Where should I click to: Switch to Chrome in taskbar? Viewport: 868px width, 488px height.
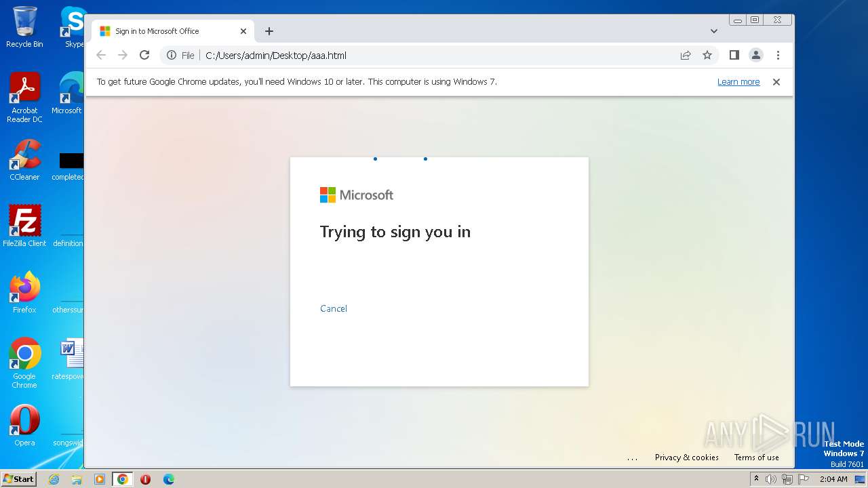click(123, 479)
